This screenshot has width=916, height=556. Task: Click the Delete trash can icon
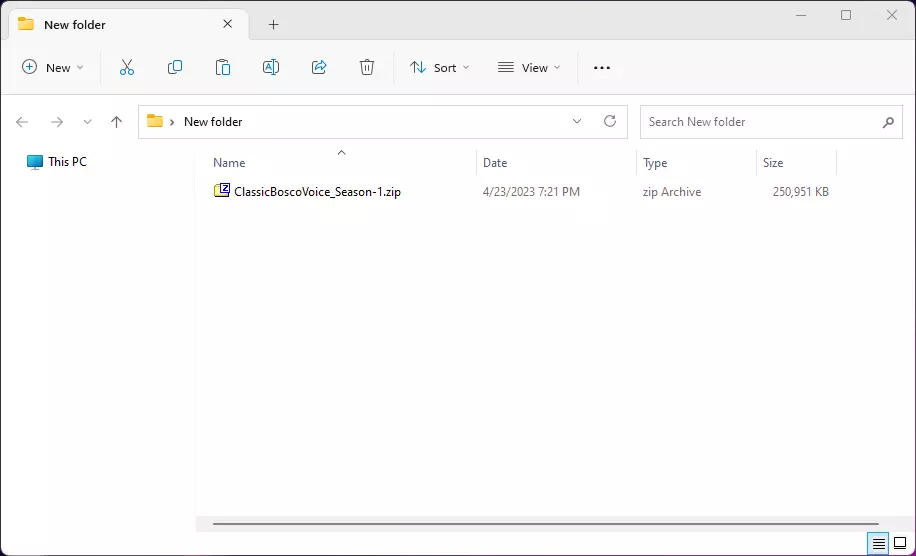click(367, 68)
